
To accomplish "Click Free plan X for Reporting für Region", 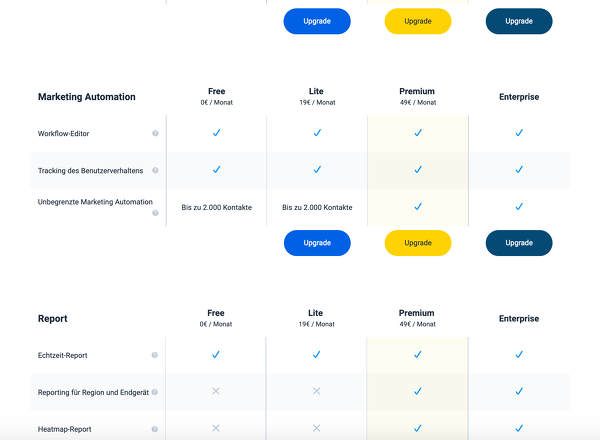I will tap(216, 391).
